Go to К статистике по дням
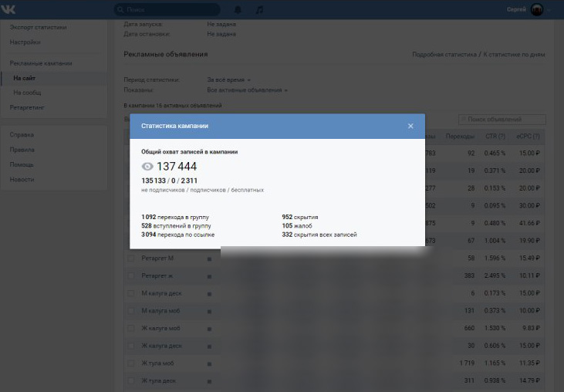564x392 pixels. 514,55
